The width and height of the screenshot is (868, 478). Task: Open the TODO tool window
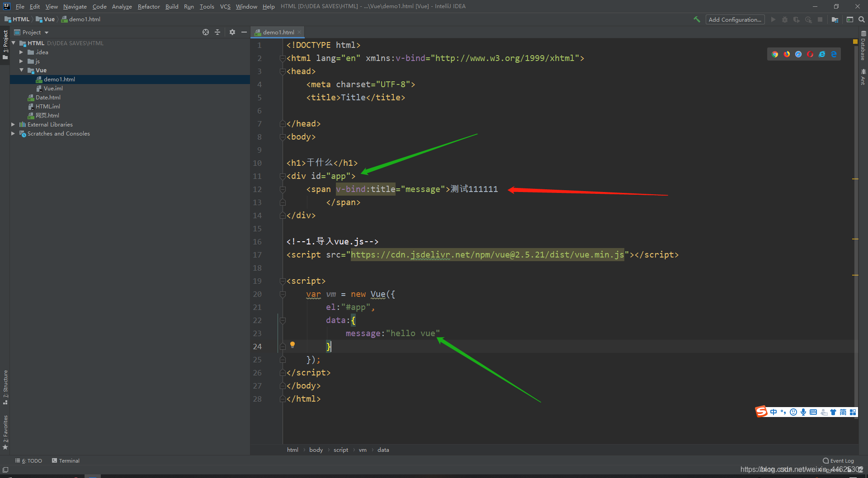(x=28, y=460)
